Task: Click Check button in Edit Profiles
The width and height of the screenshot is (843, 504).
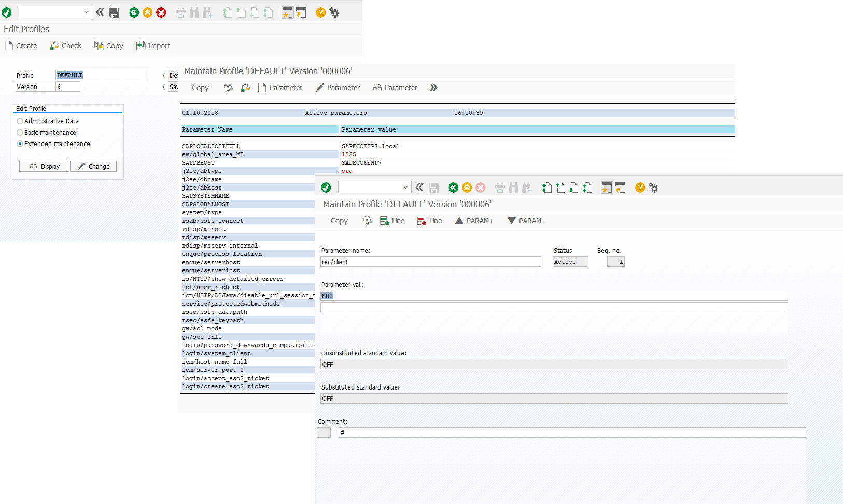Action: pyautogui.click(x=66, y=46)
